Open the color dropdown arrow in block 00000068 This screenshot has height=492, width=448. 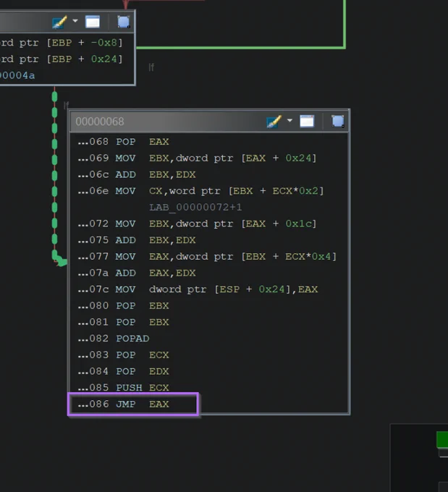coord(289,121)
